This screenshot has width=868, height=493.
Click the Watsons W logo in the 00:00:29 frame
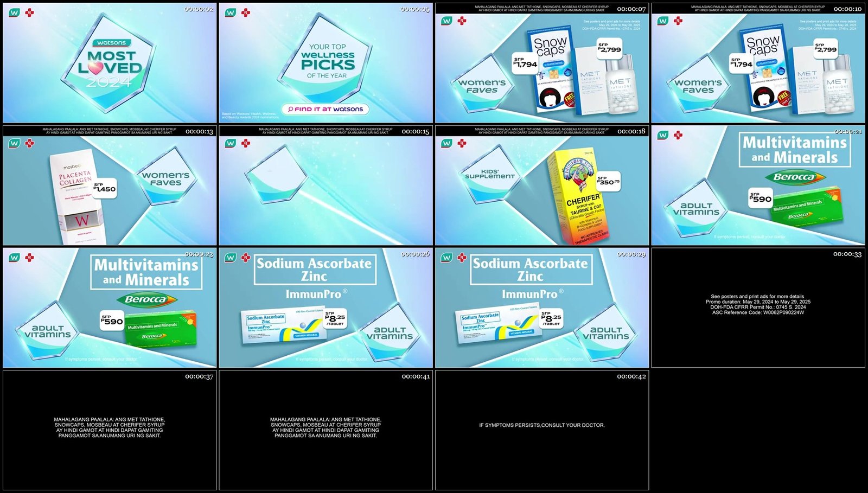446,257
